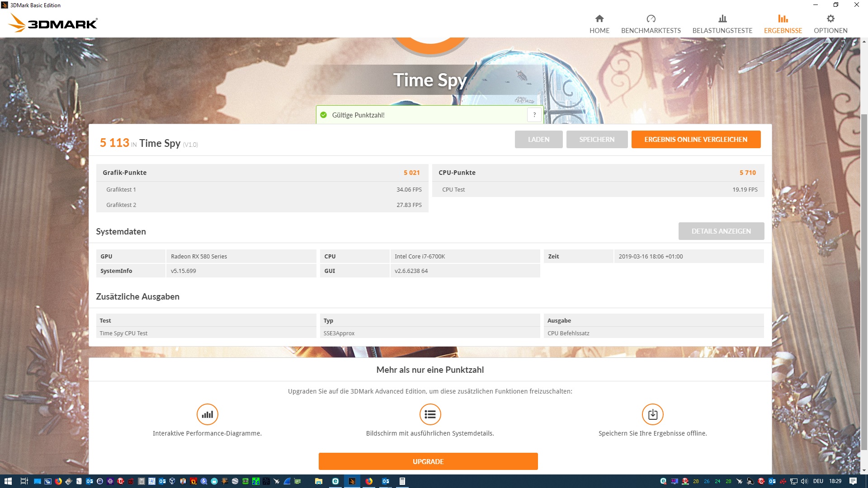This screenshot has height=488, width=868.
Task: Click the interactive performance diagrams icon
Action: [x=207, y=414]
